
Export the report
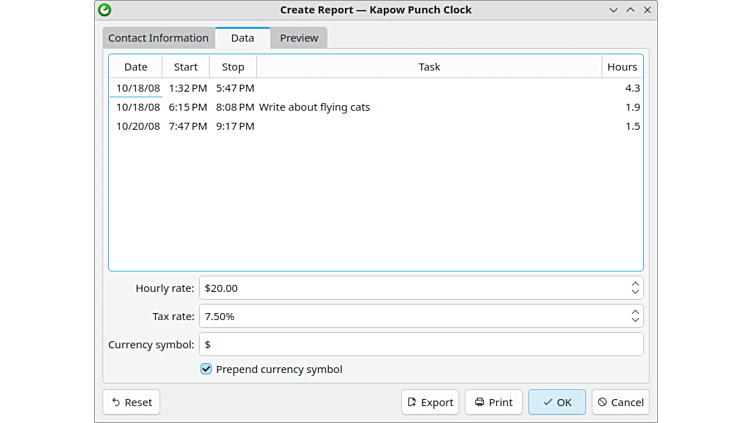(430, 402)
